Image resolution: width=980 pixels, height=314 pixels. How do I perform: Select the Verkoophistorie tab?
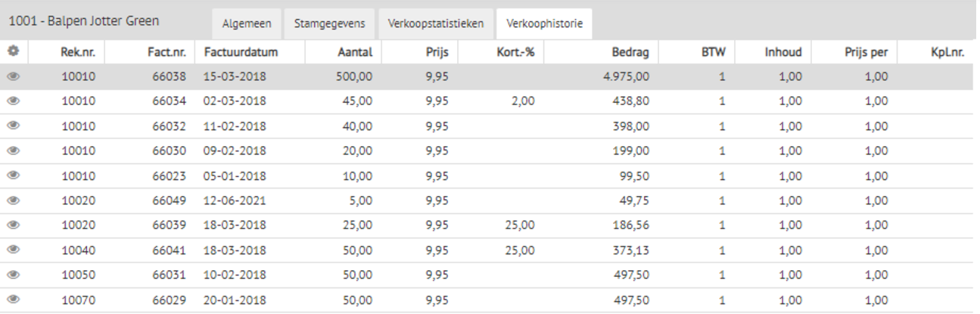(x=544, y=23)
